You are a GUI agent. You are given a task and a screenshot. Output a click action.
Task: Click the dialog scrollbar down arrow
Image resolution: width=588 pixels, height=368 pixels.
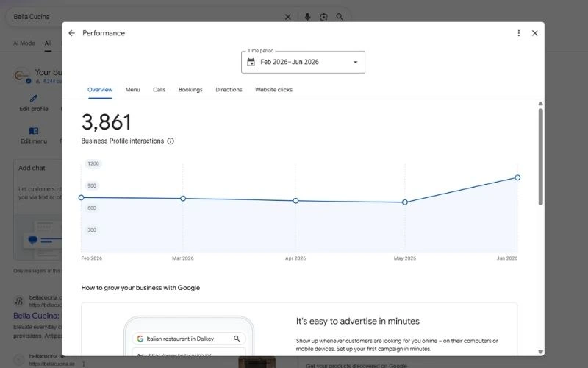pos(540,352)
